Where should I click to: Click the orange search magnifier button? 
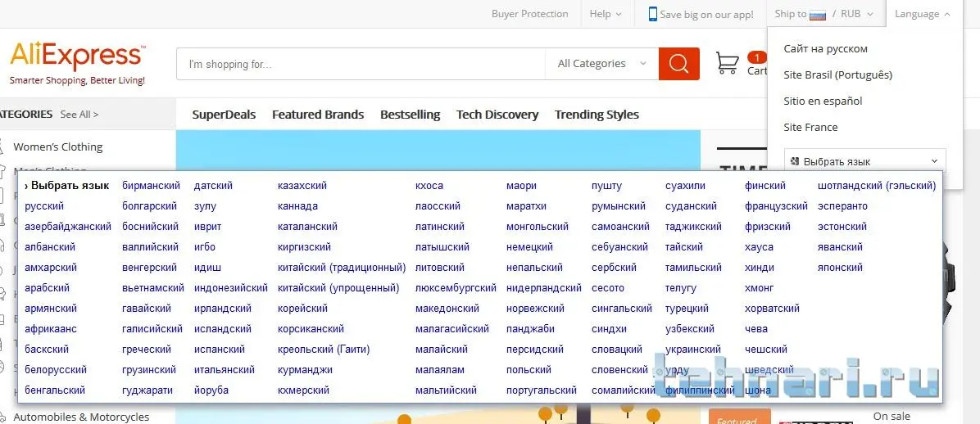678,64
